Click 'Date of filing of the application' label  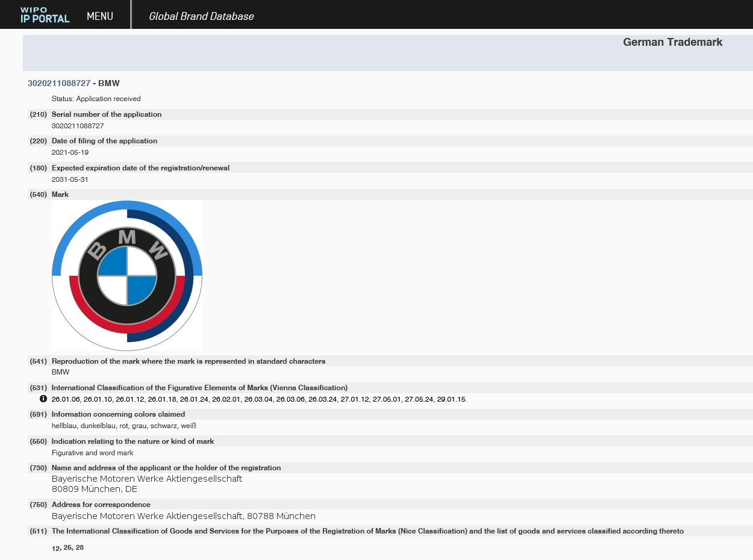point(104,141)
